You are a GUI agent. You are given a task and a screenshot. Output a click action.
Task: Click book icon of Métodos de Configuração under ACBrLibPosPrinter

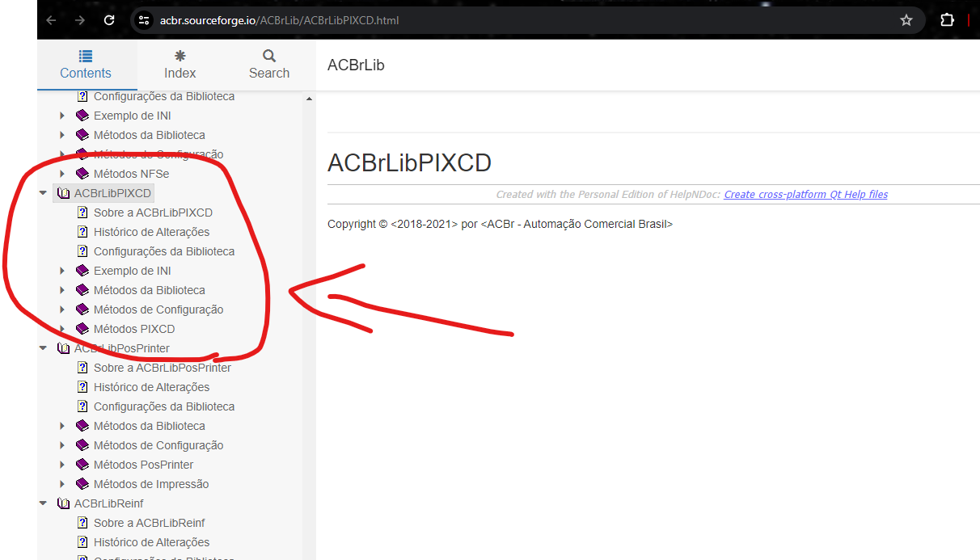[x=82, y=445]
